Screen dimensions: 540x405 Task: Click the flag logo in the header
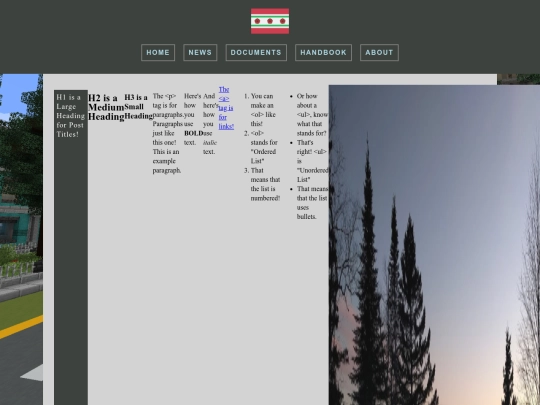coord(270,21)
